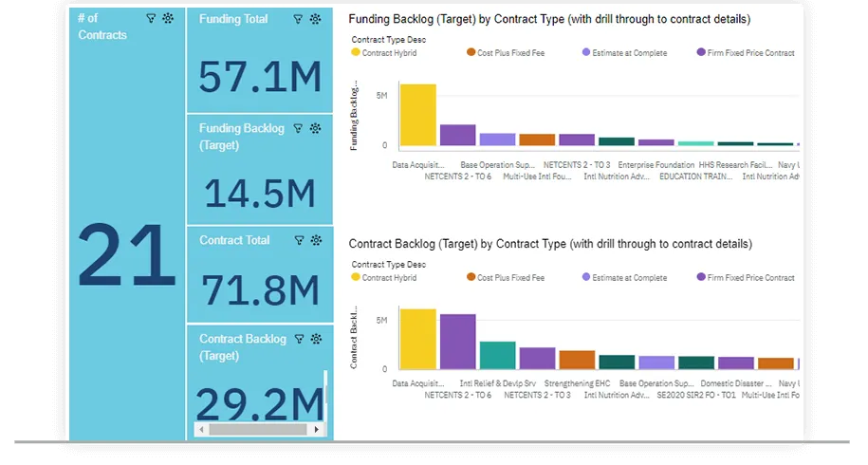The height and width of the screenshot is (465, 868).
Task: Select Cost Plus Fixed Fee legend in Contract Backlog chart
Action: pos(506,278)
